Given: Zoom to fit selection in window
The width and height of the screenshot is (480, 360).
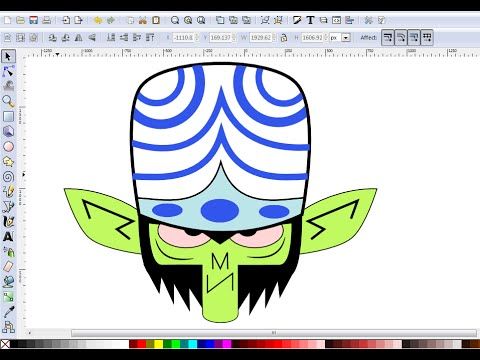Looking at the screenshot, I should (175, 21).
